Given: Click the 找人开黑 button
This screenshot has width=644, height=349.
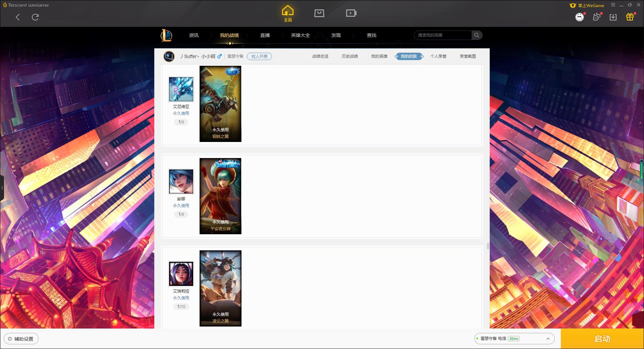Looking at the screenshot, I should pyautogui.click(x=259, y=56).
